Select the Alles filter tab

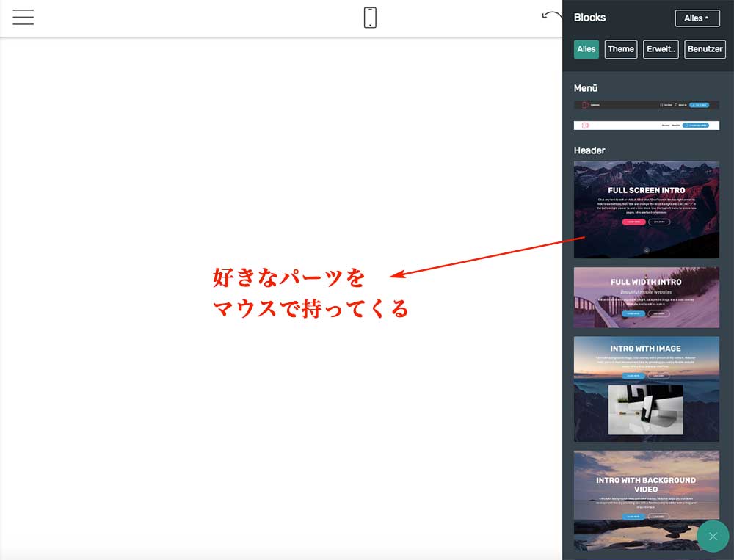pos(586,49)
